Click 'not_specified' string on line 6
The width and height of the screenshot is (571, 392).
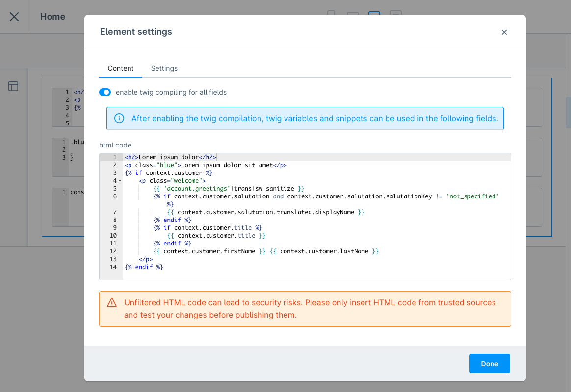click(x=472, y=196)
